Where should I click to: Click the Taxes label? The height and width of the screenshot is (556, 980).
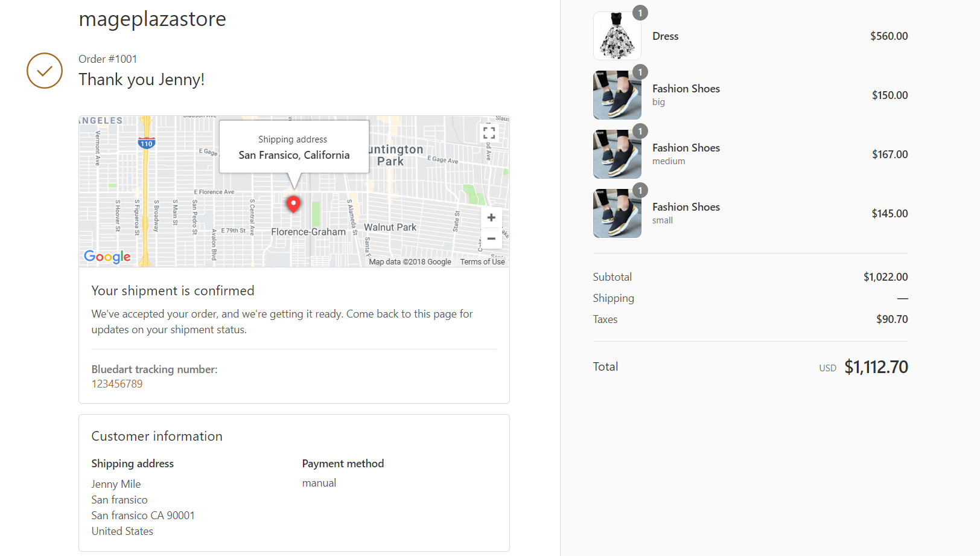(605, 319)
